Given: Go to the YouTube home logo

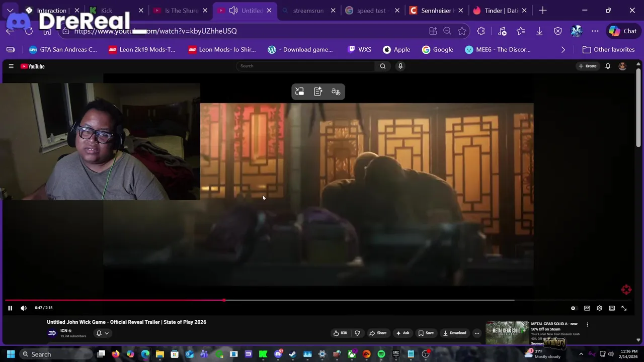Looking at the screenshot, I should pos(33,66).
